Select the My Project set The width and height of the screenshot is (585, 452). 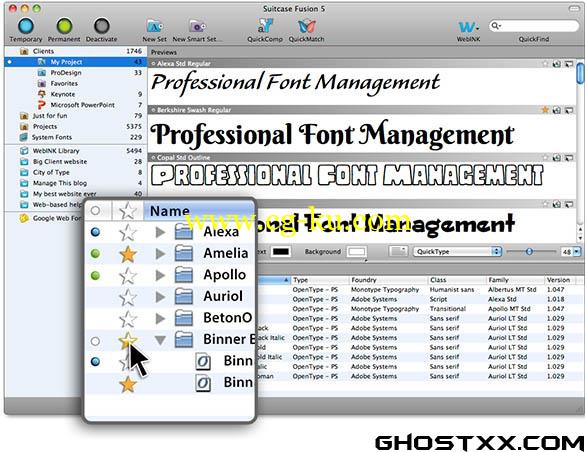click(x=75, y=62)
